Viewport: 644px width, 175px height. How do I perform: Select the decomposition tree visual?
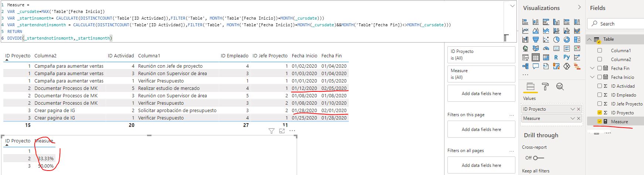click(x=525, y=66)
